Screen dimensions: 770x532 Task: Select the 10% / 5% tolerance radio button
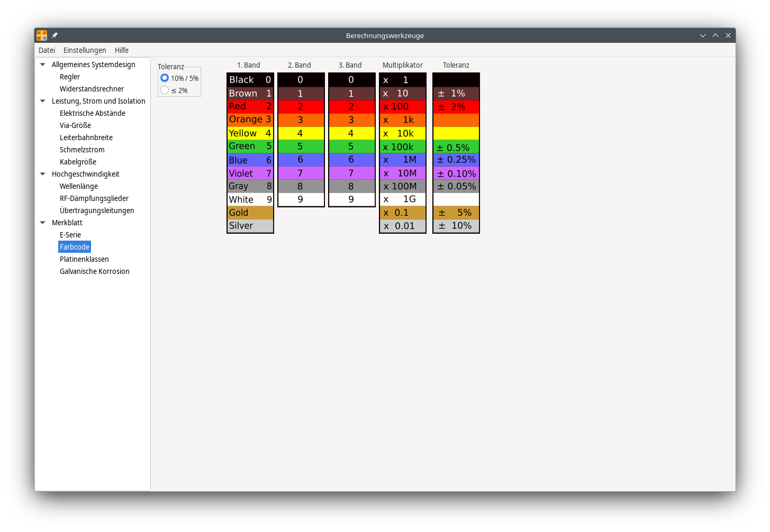point(165,78)
